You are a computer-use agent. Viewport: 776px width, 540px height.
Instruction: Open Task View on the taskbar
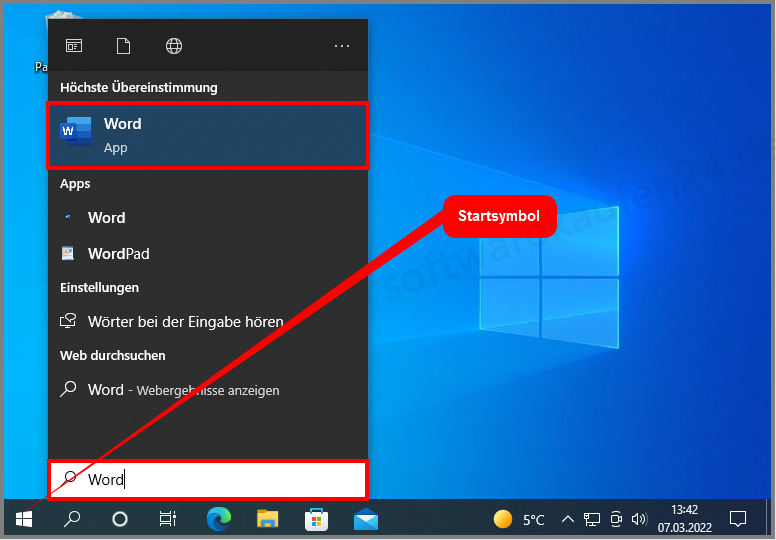(x=168, y=519)
